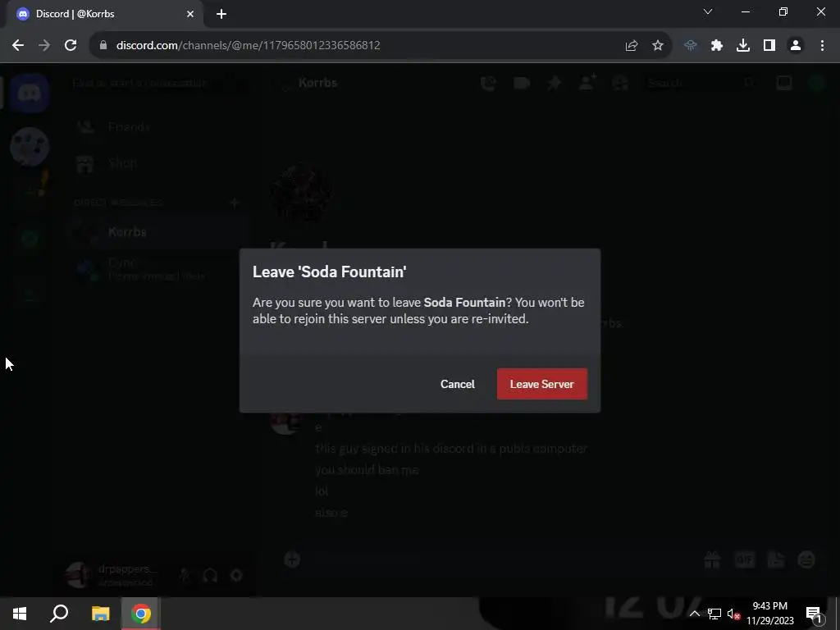Open the Windows Start menu
The width and height of the screenshot is (840, 630).
point(20,614)
